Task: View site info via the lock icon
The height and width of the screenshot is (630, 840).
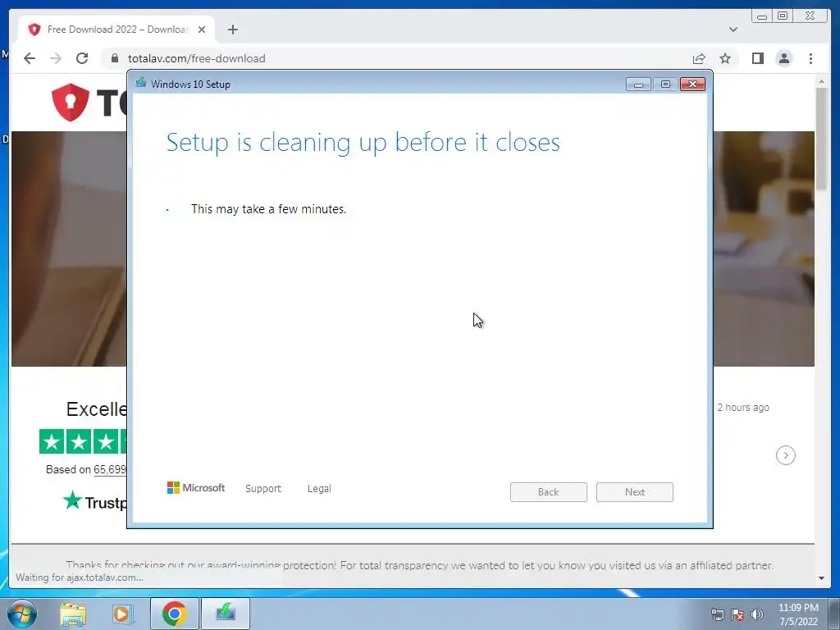Action: coord(115,58)
